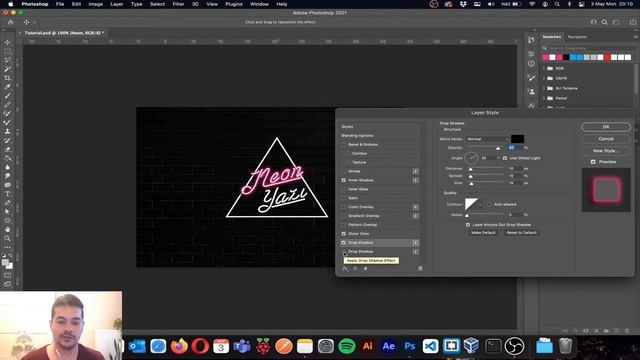The width and height of the screenshot is (640, 360).
Task: Click the red swatch in Swatches panel
Action: click(607, 58)
